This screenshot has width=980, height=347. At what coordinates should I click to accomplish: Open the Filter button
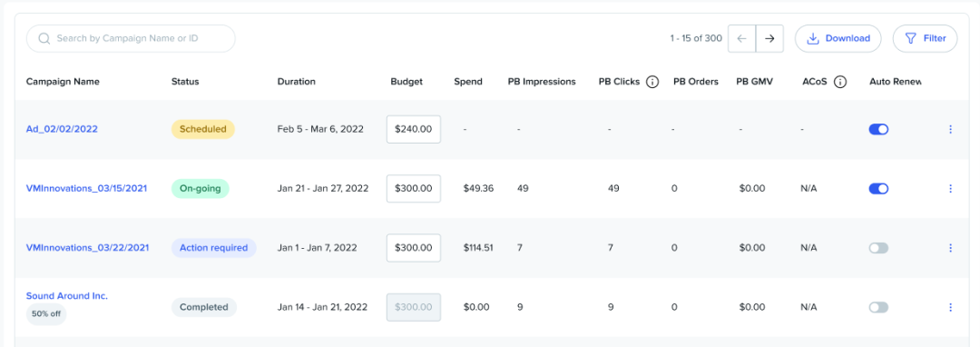coord(925,39)
